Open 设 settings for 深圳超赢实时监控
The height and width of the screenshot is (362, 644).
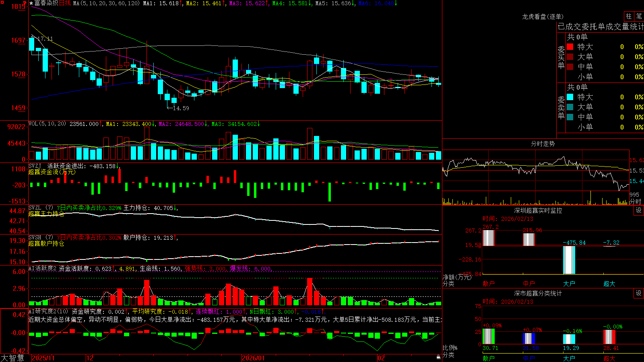point(639,210)
